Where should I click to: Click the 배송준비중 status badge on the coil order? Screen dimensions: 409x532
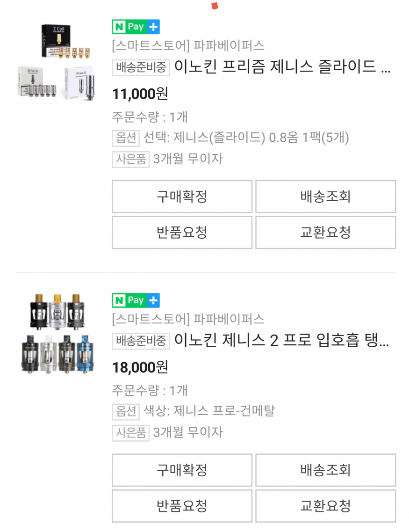pos(141,67)
